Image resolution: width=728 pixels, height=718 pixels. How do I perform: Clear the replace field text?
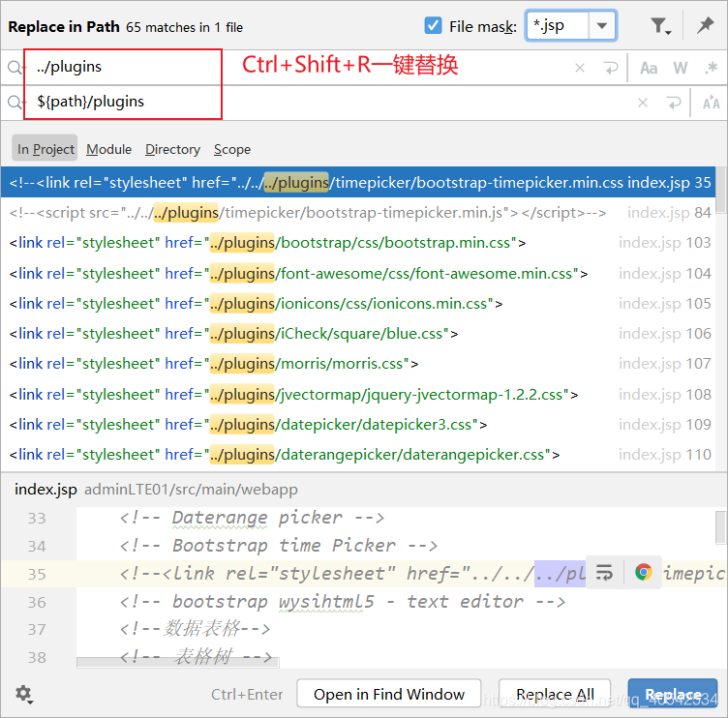coord(643,103)
